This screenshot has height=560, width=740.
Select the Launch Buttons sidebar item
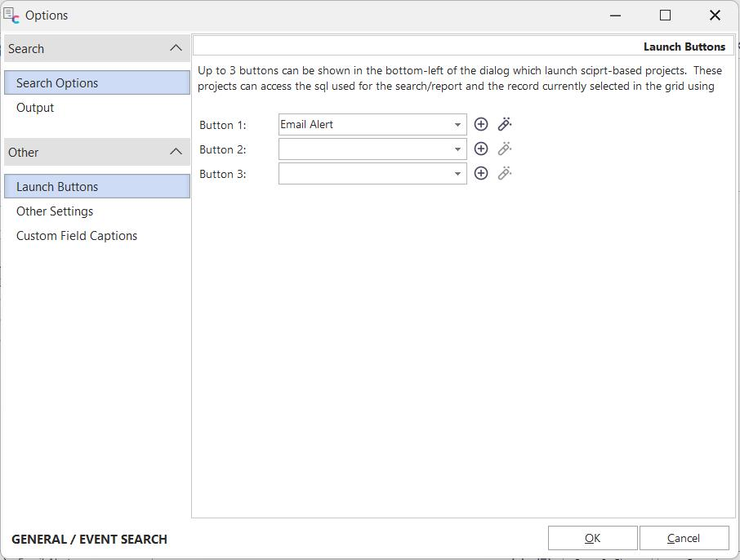(x=57, y=186)
